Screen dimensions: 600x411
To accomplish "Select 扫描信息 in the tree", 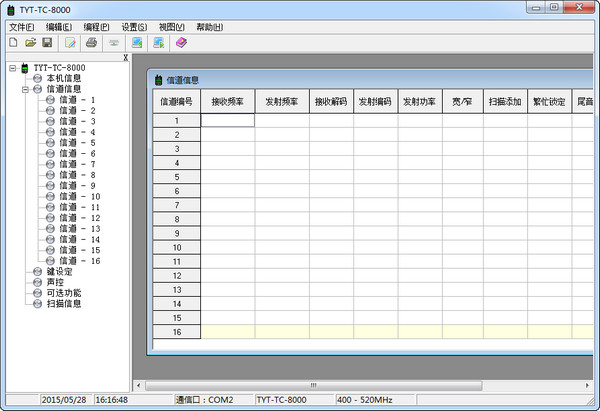I will coord(64,304).
